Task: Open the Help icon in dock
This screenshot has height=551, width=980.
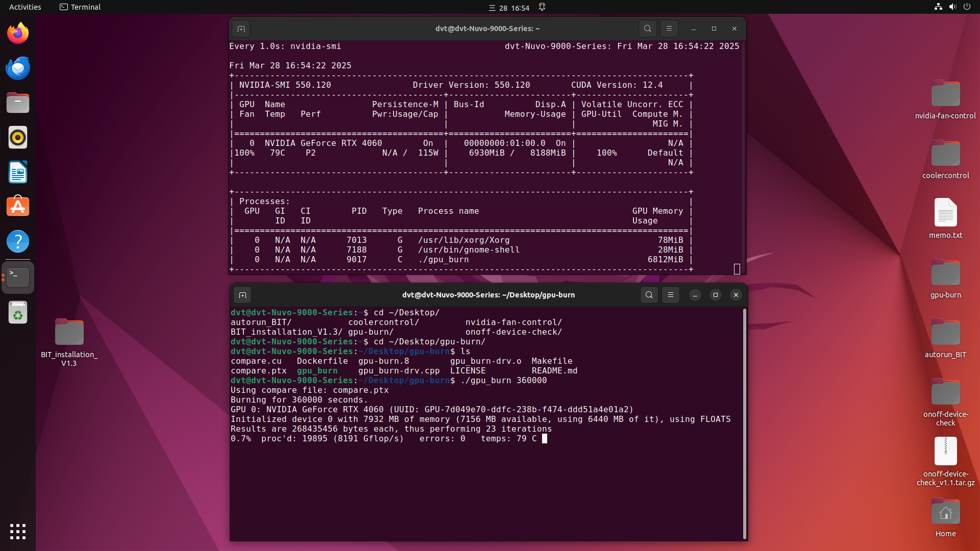Action: tap(18, 242)
